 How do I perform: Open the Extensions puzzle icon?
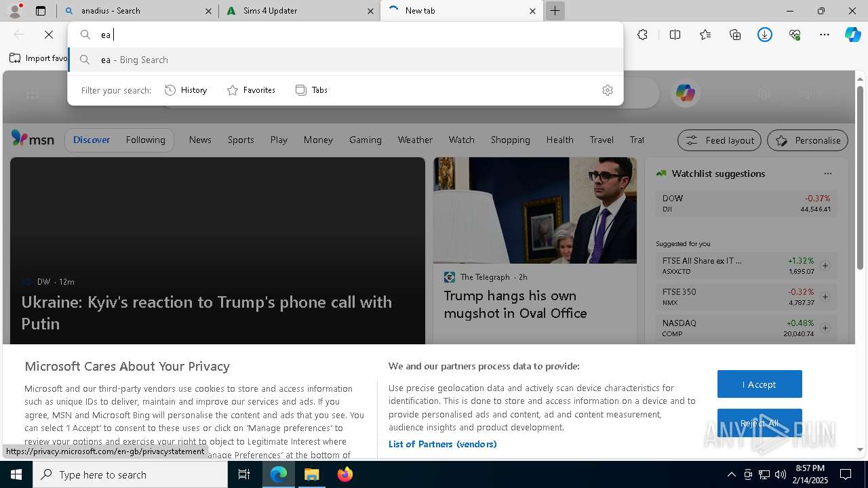[x=642, y=35]
